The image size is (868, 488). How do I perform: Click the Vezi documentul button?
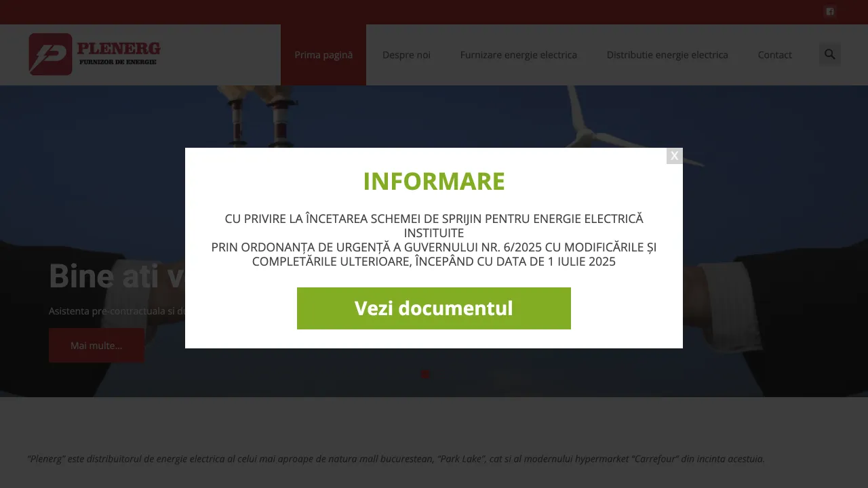click(434, 308)
